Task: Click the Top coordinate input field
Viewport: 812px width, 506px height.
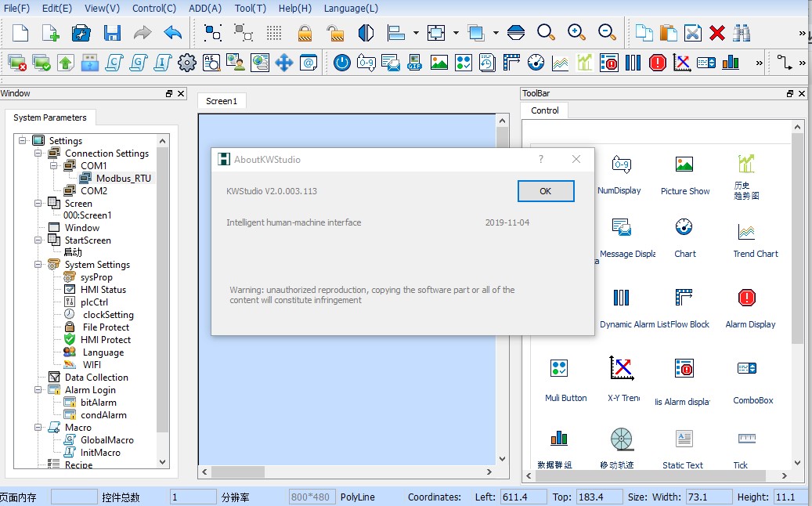Action: (599, 497)
